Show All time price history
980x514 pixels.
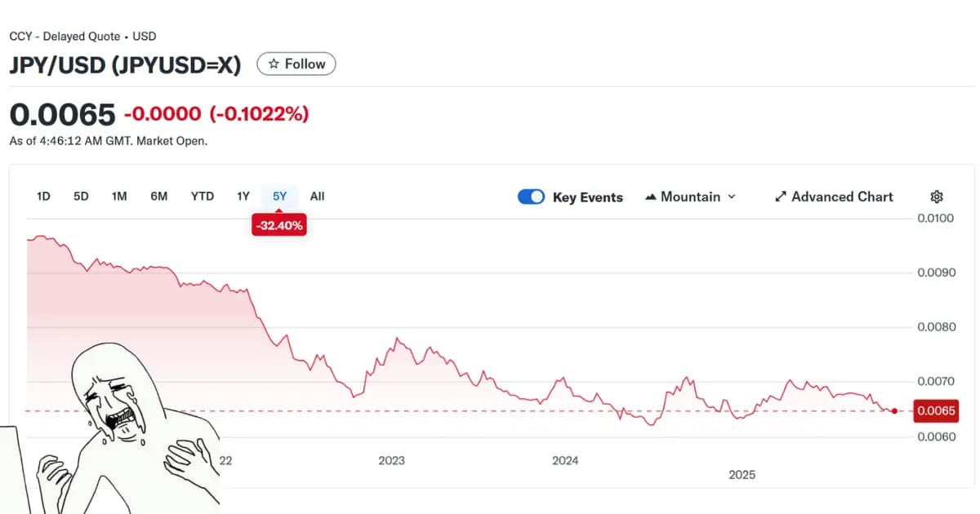coord(317,196)
